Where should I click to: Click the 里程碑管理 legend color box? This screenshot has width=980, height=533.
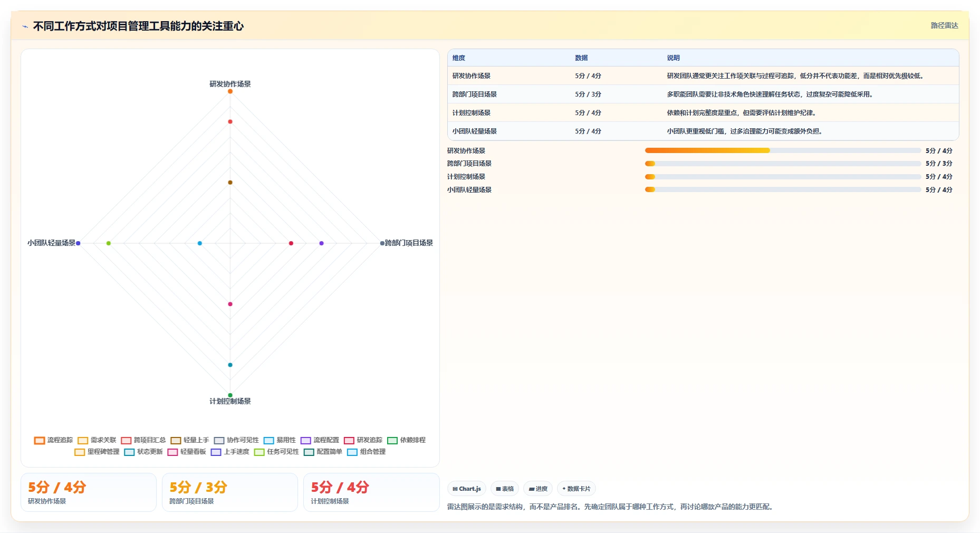point(80,452)
